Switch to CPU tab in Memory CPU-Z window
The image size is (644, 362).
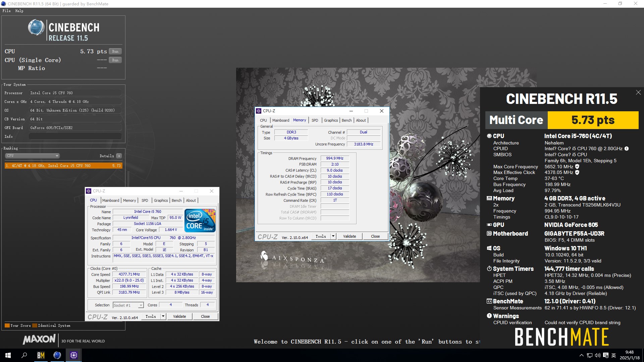point(264,120)
